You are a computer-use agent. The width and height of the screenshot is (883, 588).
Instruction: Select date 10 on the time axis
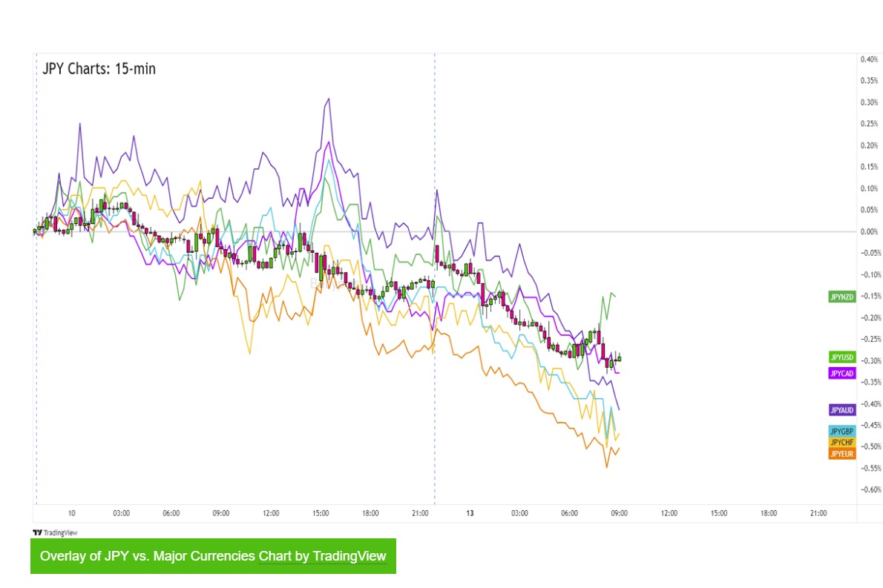71,513
